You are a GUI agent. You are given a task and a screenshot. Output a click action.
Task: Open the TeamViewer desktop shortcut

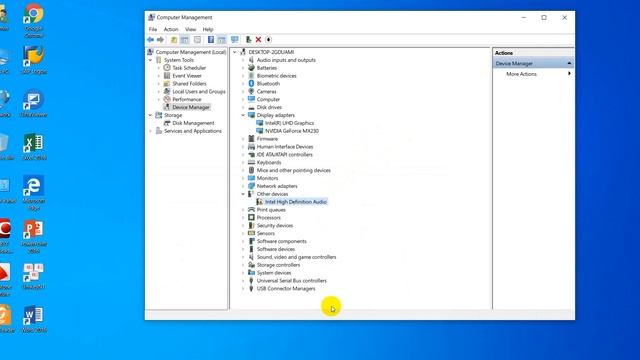[x=33, y=104]
